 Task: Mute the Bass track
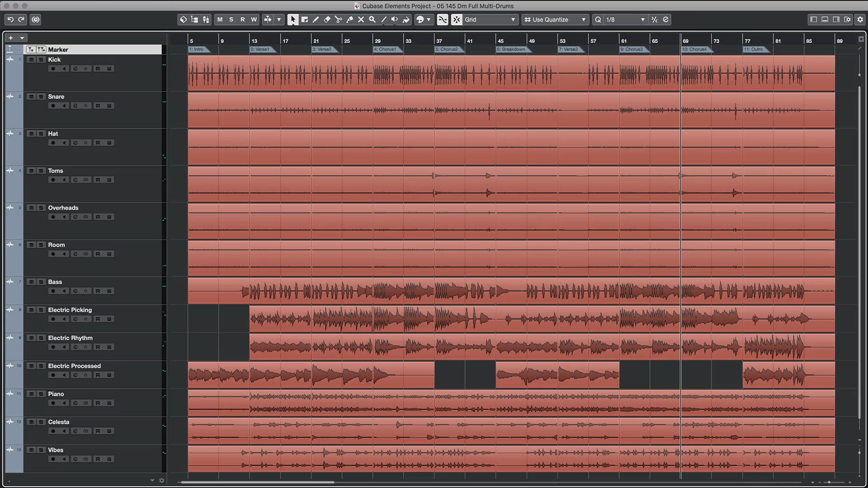click(31, 282)
